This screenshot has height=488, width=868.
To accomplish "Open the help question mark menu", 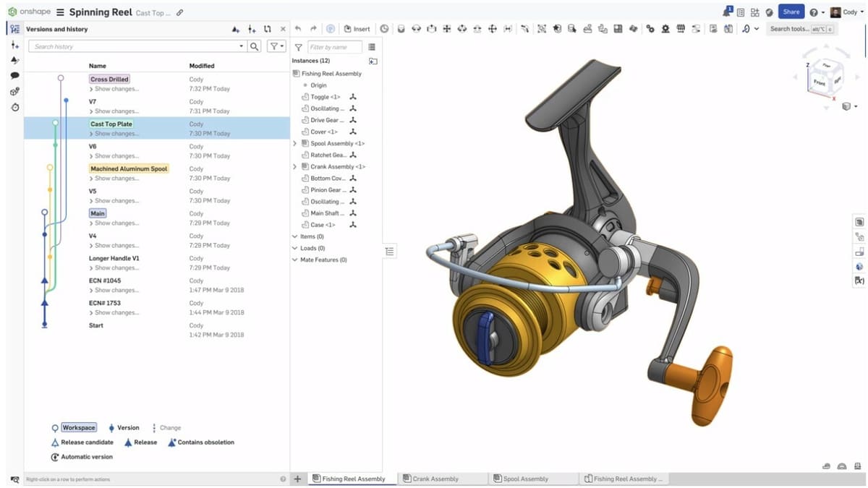I will [817, 12].
